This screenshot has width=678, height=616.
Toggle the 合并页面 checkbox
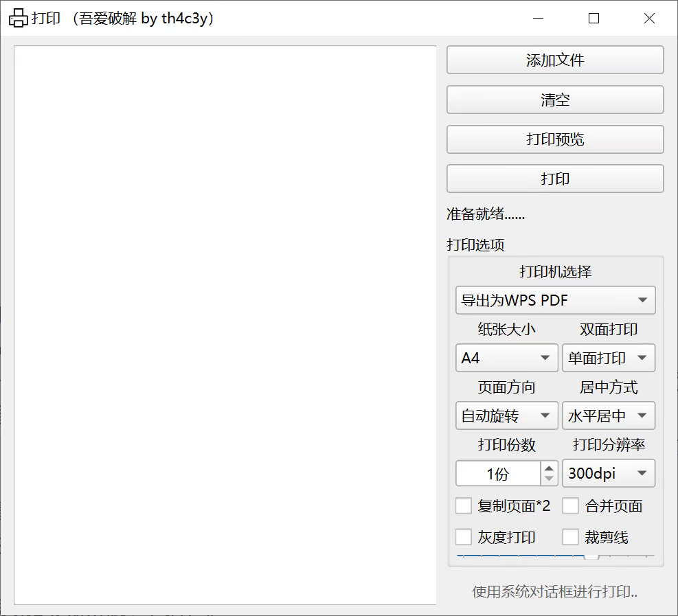[570, 506]
